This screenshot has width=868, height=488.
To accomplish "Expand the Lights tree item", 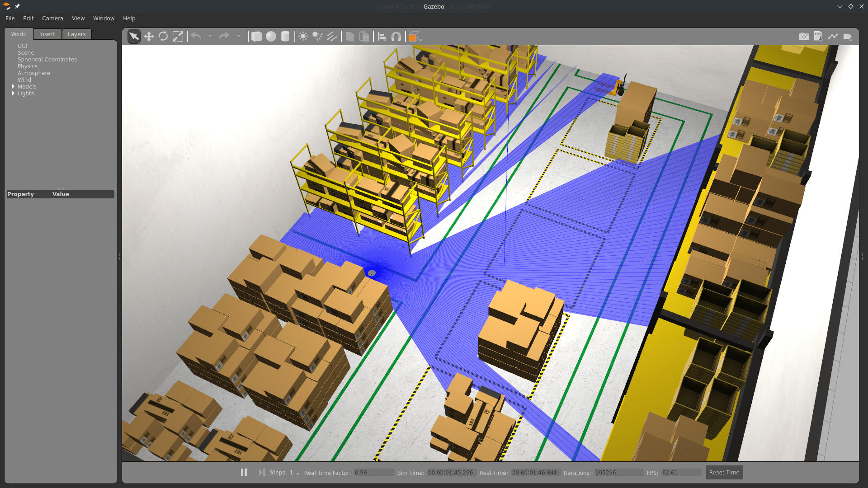I will click(x=13, y=93).
